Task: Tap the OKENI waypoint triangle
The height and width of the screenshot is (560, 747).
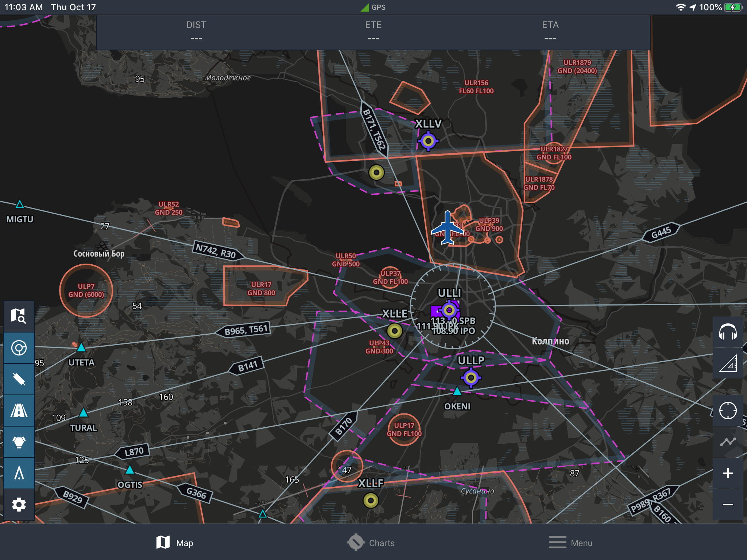Action: point(457,392)
